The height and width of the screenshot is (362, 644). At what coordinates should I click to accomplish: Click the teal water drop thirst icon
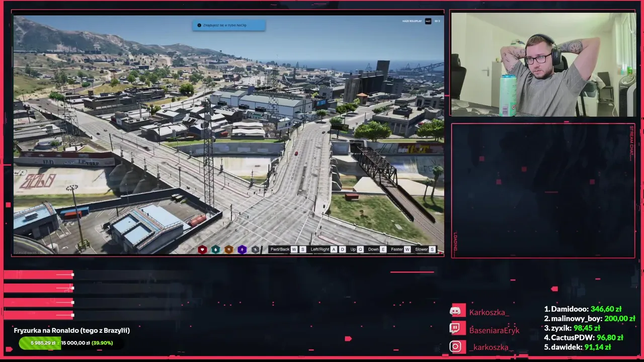215,249
